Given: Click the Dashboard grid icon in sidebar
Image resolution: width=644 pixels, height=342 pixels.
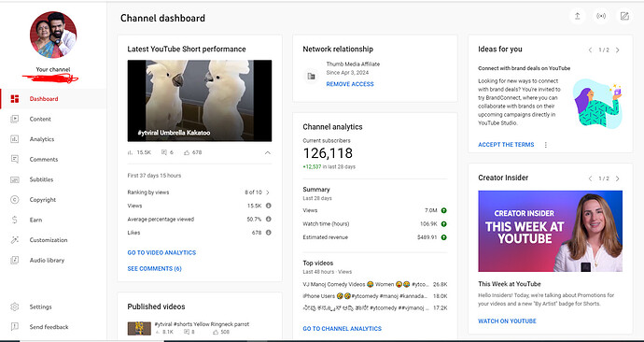Looking at the screenshot, I should point(15,99).
